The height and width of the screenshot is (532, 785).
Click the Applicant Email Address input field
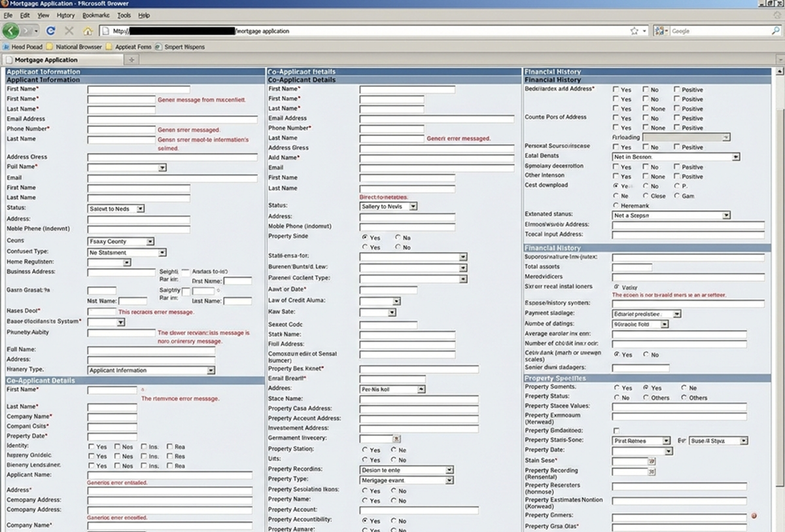pyautogui.click(x=172, y=120)
